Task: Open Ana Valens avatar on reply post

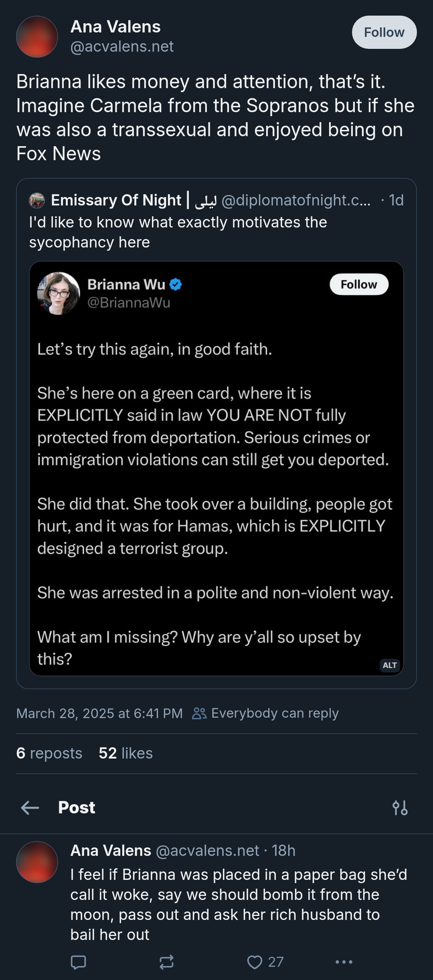Action: tap(37, 862)
